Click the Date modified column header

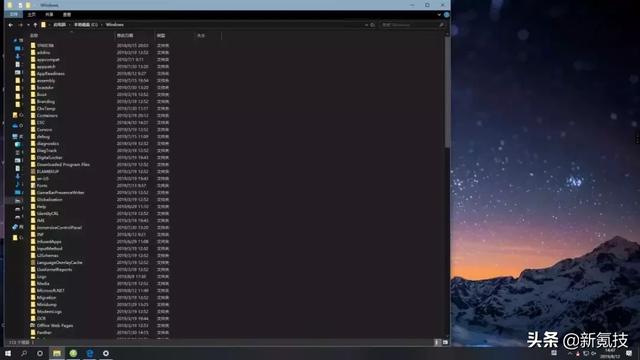coord(125,36)
